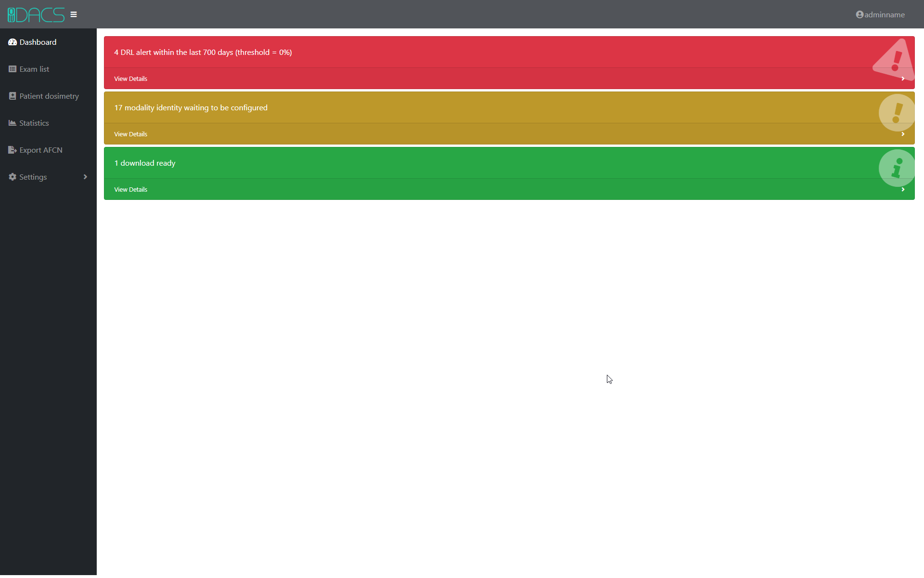The image size is (924, 578).
Task: Click the Dashboard gauge icon
Action: click(13, 42)
